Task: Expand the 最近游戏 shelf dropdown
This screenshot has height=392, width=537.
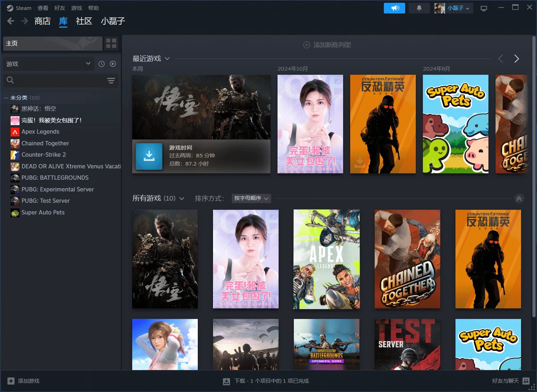Action: coord(167,58)
